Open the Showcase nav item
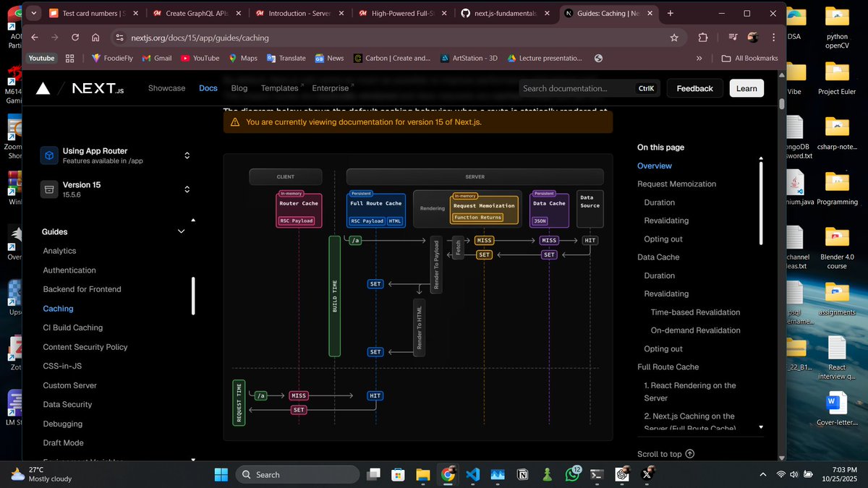The image size is (868, 488). [166, 88]
